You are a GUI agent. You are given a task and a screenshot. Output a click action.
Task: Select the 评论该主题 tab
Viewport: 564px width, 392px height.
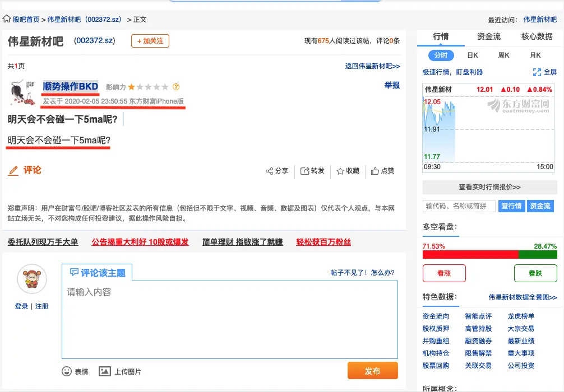pyautogui.click(x=97, y=273)
